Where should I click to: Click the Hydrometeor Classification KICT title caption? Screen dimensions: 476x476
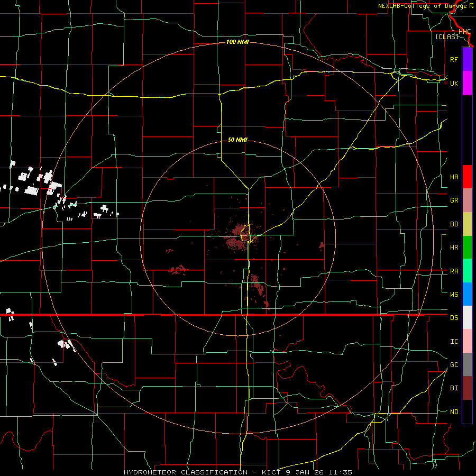(x=237, y=472)
